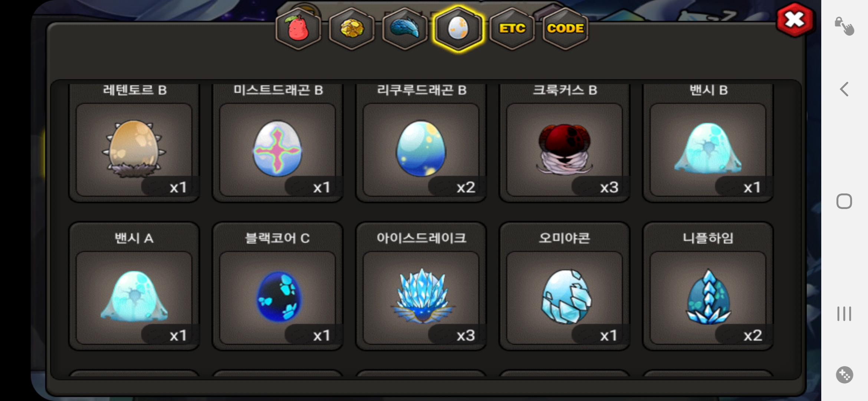868x401 pixels.
Task: Tap the Android back arrow
Action: pyautogui.click(x=844, y=89)
